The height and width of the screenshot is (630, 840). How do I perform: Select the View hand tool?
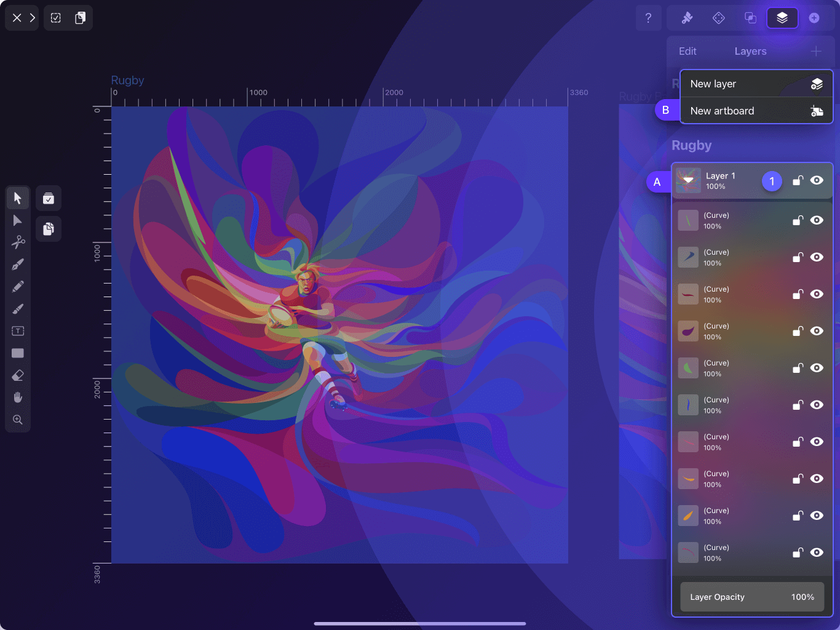18,397
